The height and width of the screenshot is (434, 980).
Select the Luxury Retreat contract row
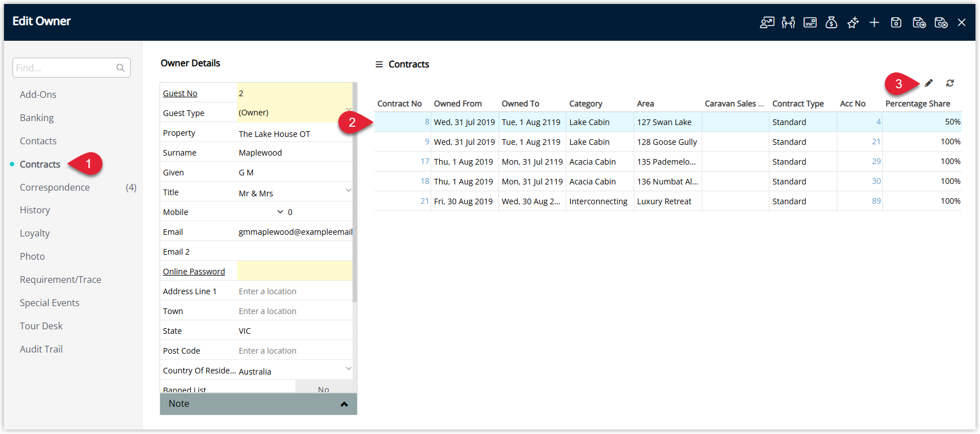point(668,201)
